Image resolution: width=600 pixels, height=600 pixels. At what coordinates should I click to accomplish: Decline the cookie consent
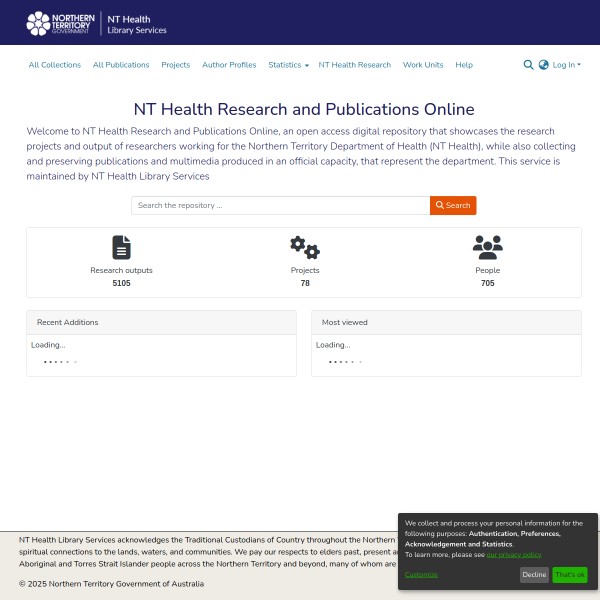click(x=534, y=575)
